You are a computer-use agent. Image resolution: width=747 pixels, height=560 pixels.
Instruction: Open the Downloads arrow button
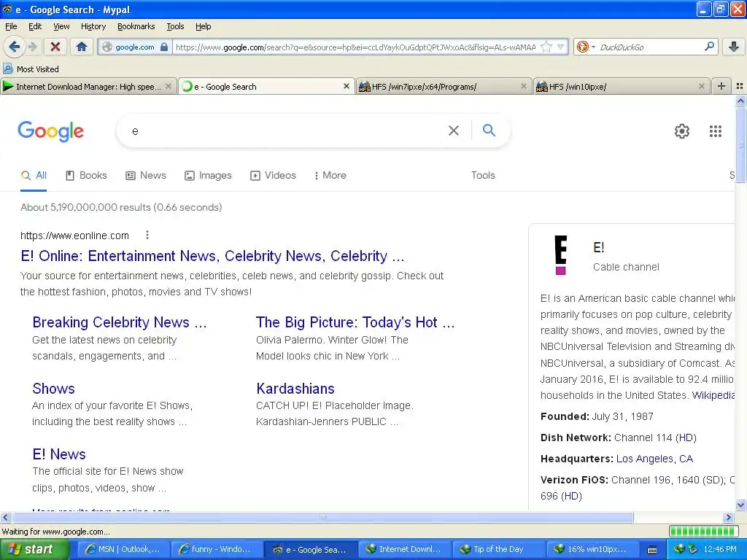pyautogui.click(x=734, y=47)
